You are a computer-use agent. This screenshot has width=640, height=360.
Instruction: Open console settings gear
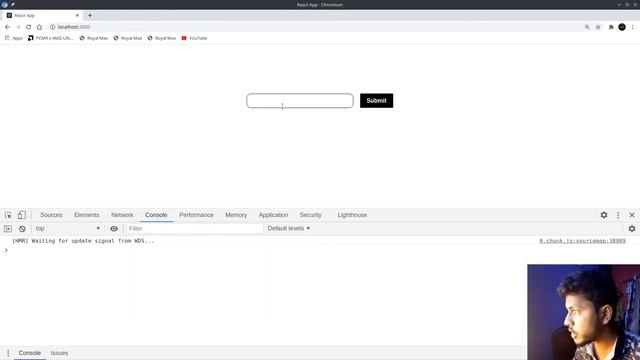tap(632, 229)
